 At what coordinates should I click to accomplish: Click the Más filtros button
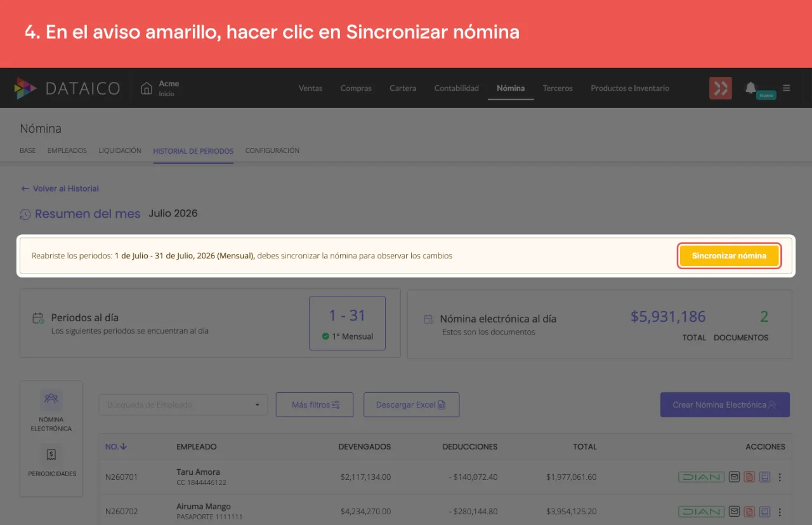(x=315, y=404)
